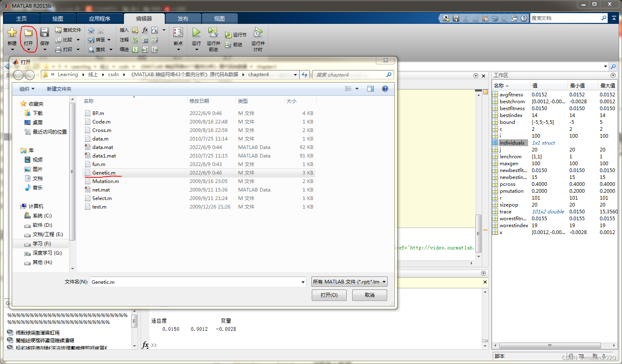Click the switch windows icon in top toolbar
The image size is (622, 364).
coord(514,18)
